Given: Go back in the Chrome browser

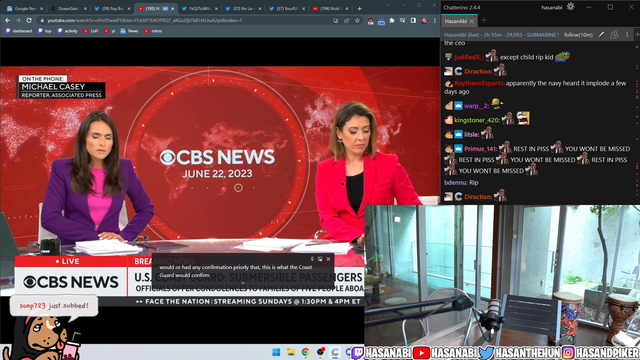Looking at the screenshot, I should (7, 20).
